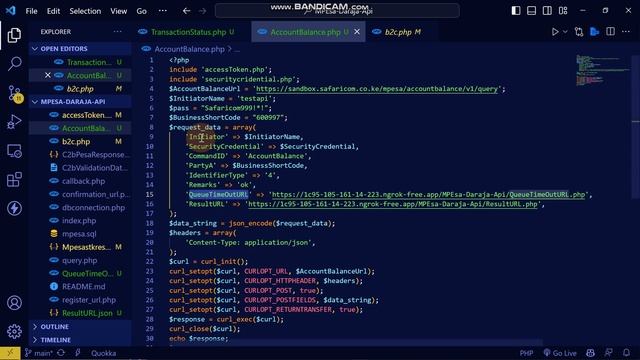The height and width of the screenshot is (360, 640).
Task: Click the QueueTimeOutURL ngrok link on line 15
Action: tap(428, 194)
